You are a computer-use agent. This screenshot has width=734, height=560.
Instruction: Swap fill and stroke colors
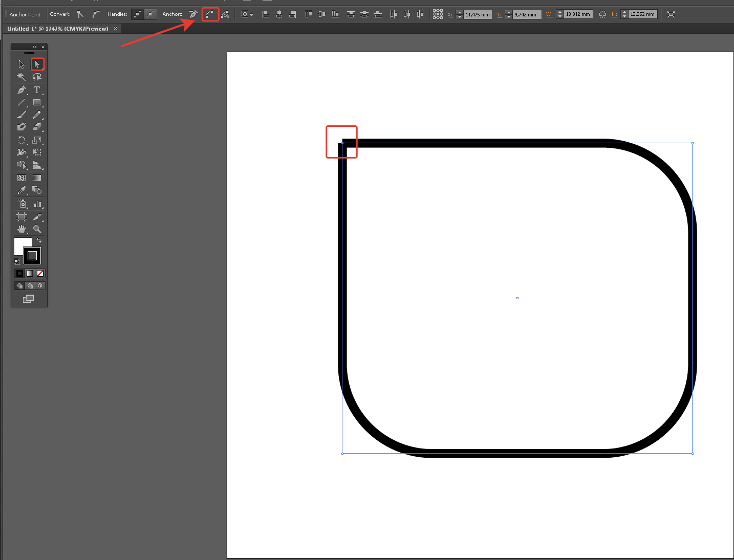pyautogui.click(x=39, y=240)
